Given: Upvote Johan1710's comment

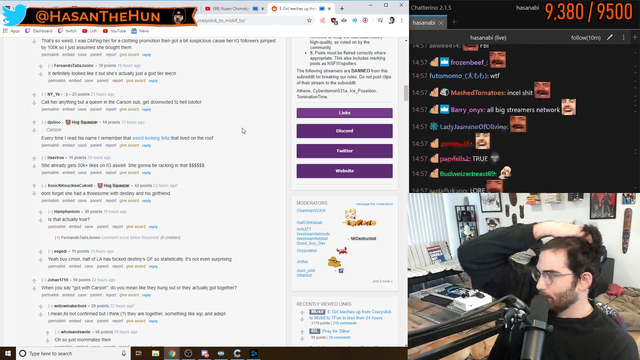Looking at the screenshot, I should 34,280.
